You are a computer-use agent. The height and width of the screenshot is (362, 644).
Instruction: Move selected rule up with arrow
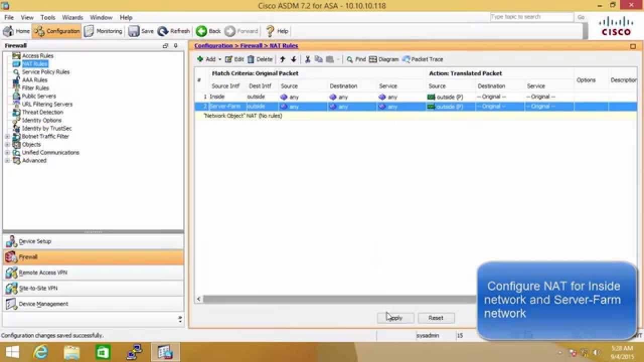pyautogui.click(x=282, y=59)
